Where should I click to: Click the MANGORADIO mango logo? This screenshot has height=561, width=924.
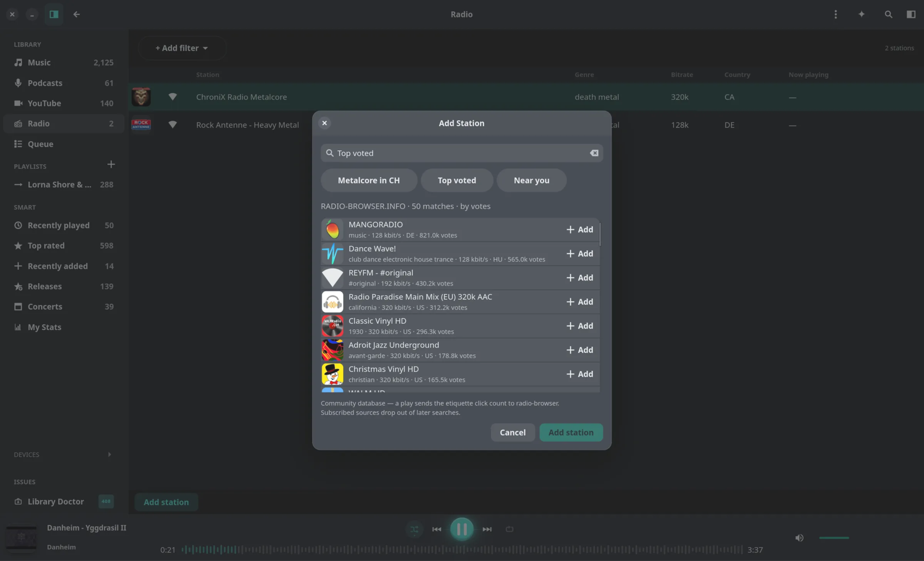pyautogui.click(x=332, y=230)
